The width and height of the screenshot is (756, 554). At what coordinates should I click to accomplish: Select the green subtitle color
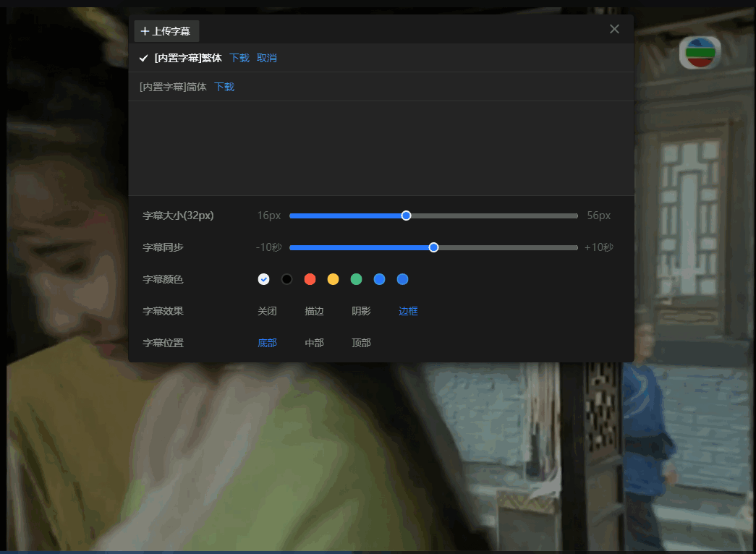coord(356,279)
